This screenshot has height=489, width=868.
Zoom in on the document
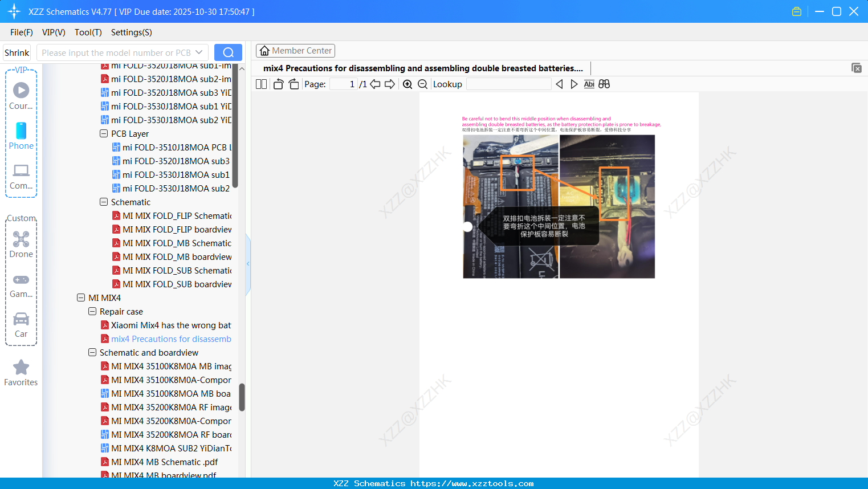point(407,84)
